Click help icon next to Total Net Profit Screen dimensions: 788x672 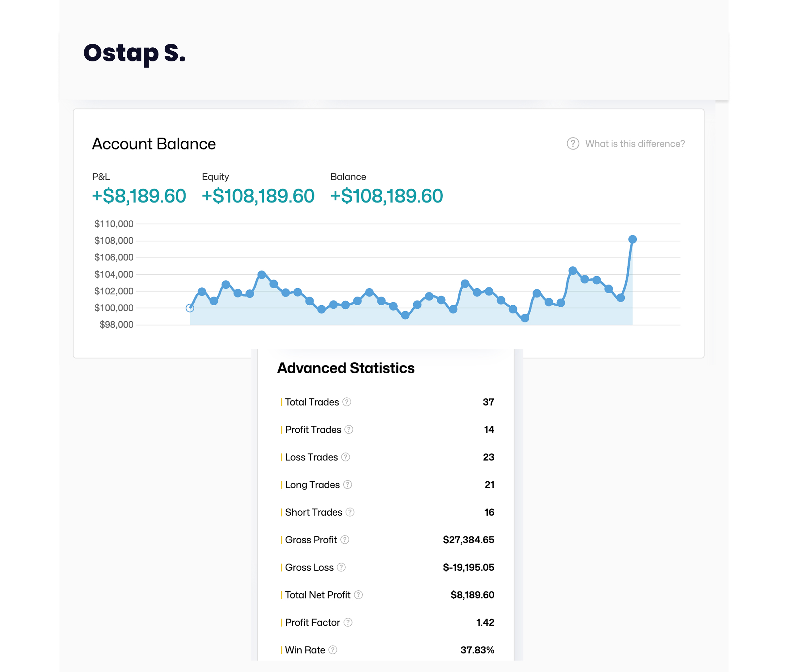pos(358,595)
